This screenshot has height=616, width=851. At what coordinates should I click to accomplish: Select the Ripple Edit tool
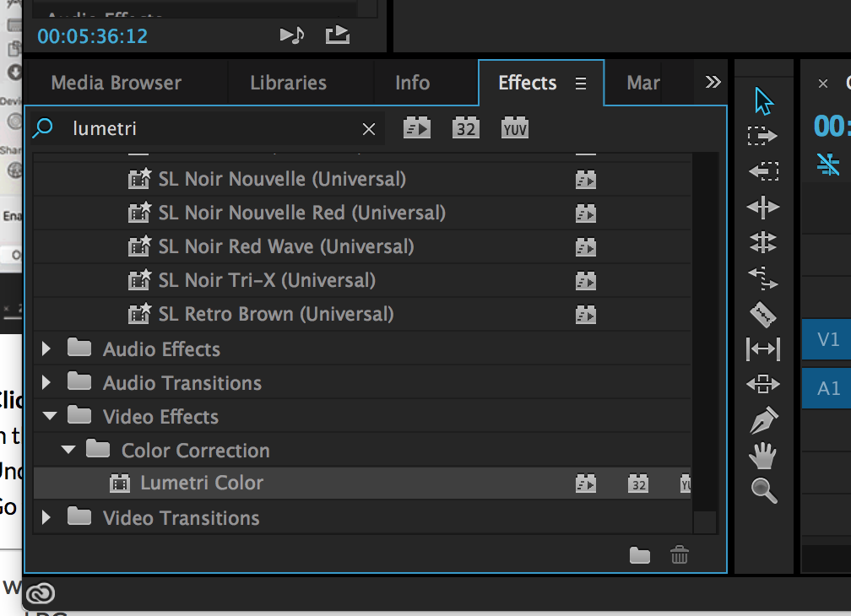click(x=763, y=207)
